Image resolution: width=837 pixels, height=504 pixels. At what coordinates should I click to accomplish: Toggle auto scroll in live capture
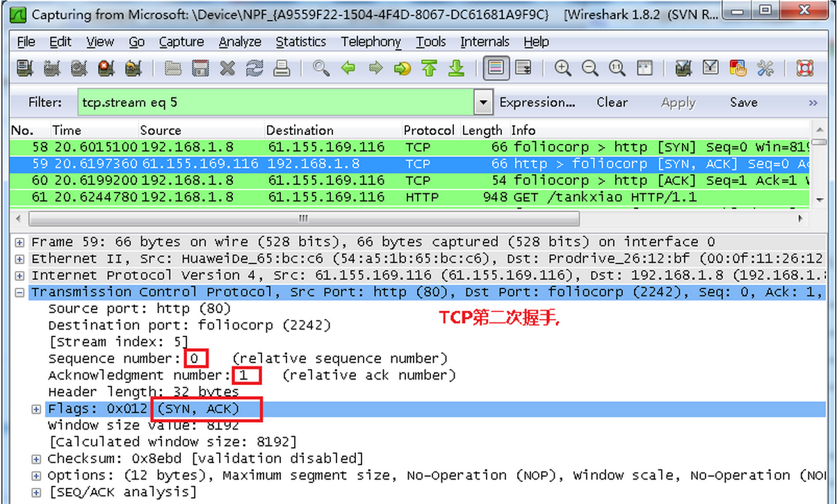pos(523,68)
